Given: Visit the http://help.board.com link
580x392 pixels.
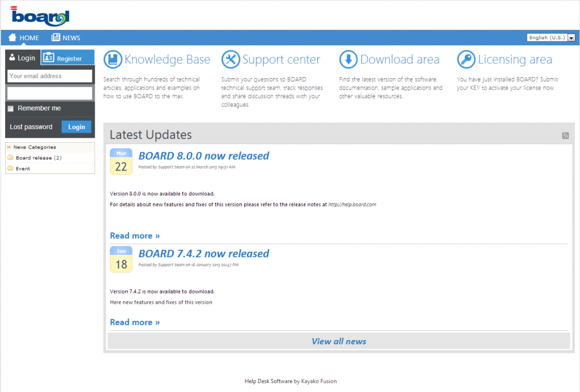Looking at the screenshot, I should click(352, 204).
